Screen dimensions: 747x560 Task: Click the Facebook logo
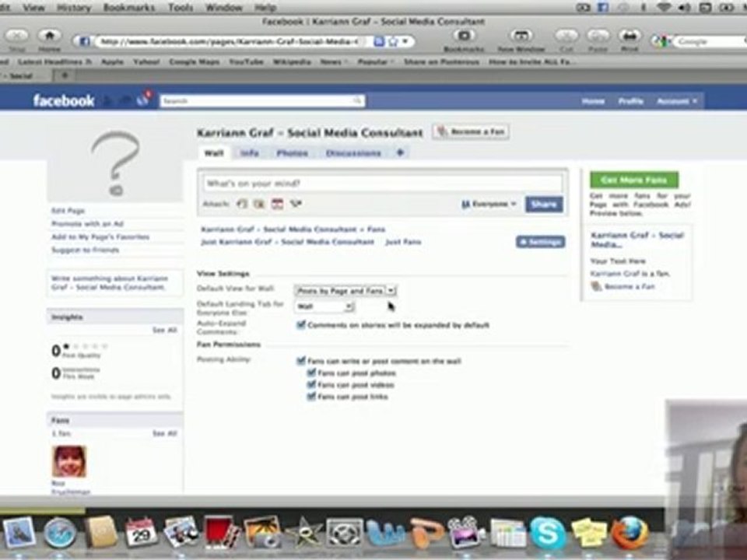(63, 100)
